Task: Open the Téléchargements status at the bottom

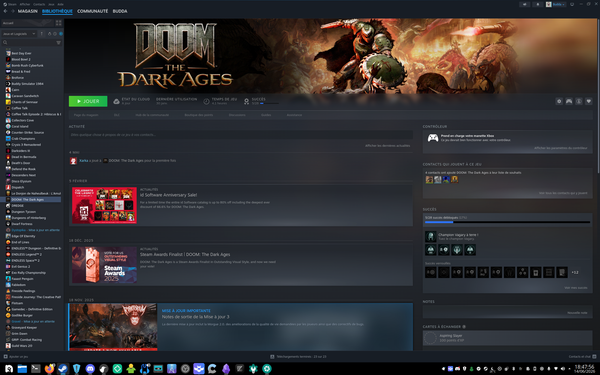Action: 298,357
